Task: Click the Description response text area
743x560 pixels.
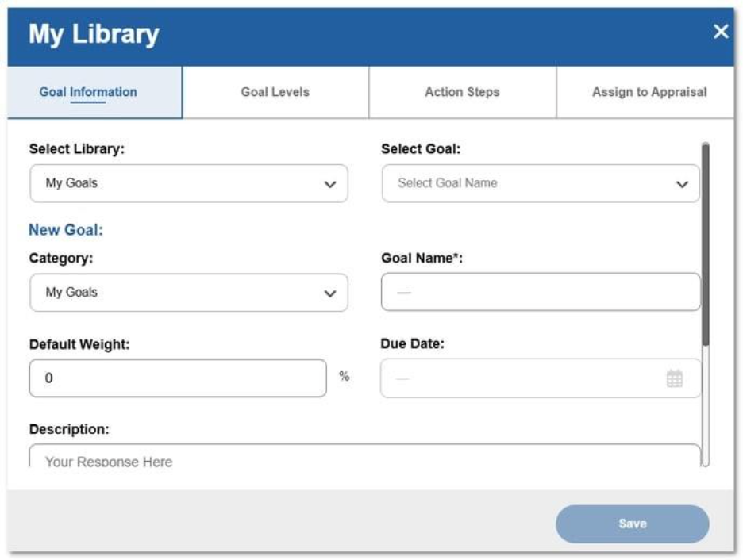Action: pos(364,456)
